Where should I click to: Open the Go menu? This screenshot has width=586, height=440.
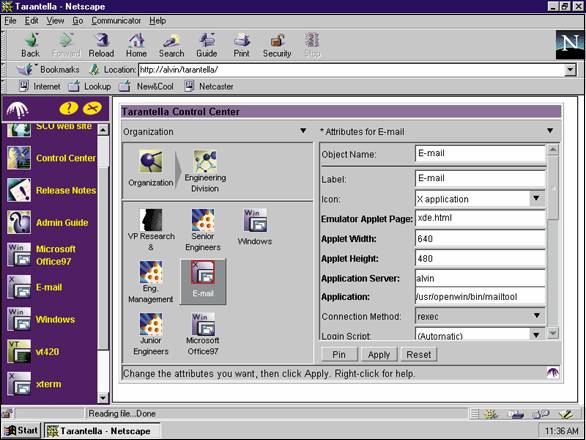(x=77, y=21)
